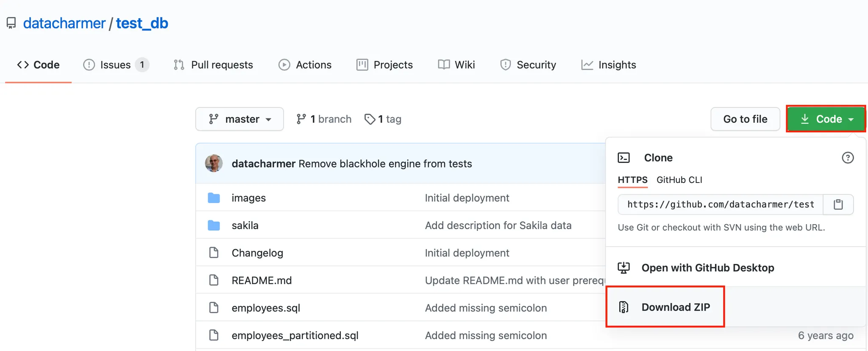Screen dimensions: 868x351
Task: Click the Changelog file icon
Action: tap(214, 253)
